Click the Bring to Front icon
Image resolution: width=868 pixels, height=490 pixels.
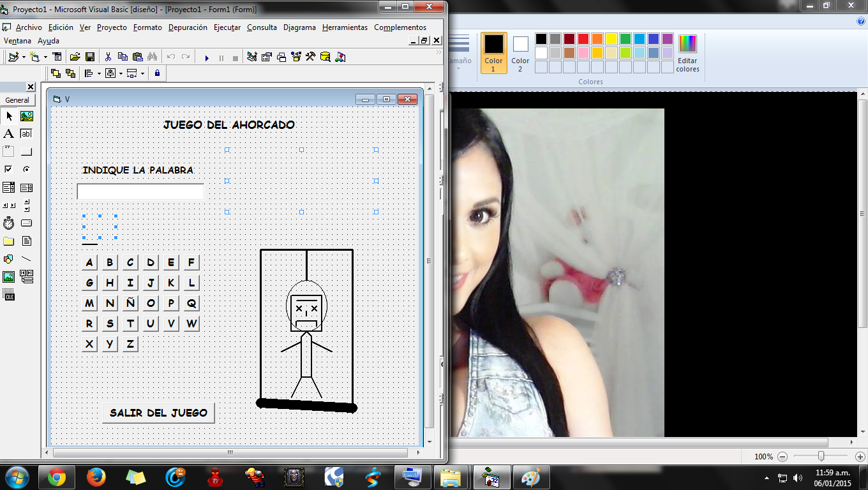coord(56,73)
